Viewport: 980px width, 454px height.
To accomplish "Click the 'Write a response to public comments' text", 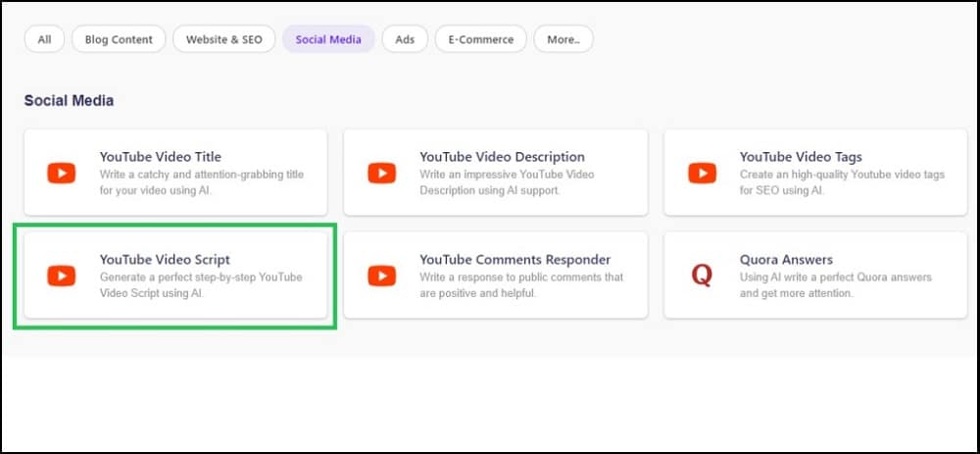I will pyautogui.click(x=521, y=285).
